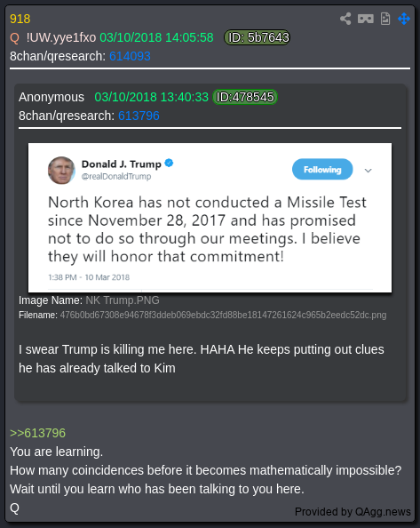The height and width of the screenshot is (528, 420).
Task: Click the document export icon
Action: 385,19
